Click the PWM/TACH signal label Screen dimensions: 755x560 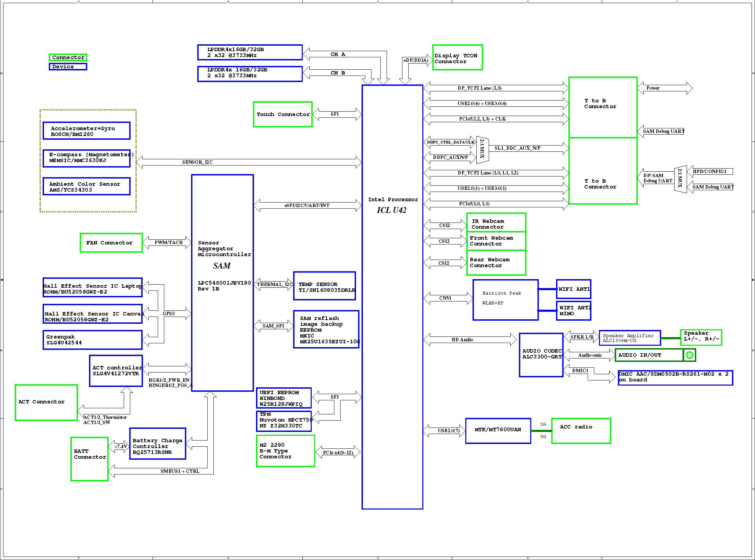click(x=168, y=242)
